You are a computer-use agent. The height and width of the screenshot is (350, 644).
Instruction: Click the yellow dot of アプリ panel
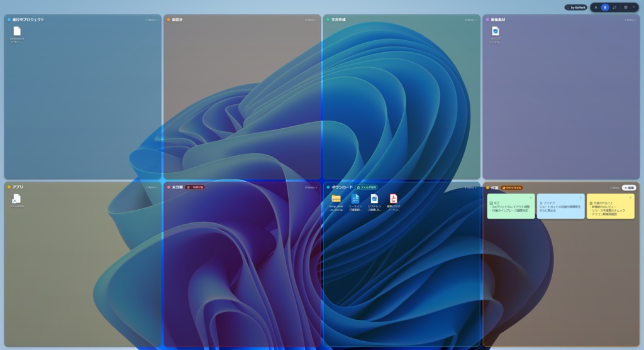click(x=9, y=187)
